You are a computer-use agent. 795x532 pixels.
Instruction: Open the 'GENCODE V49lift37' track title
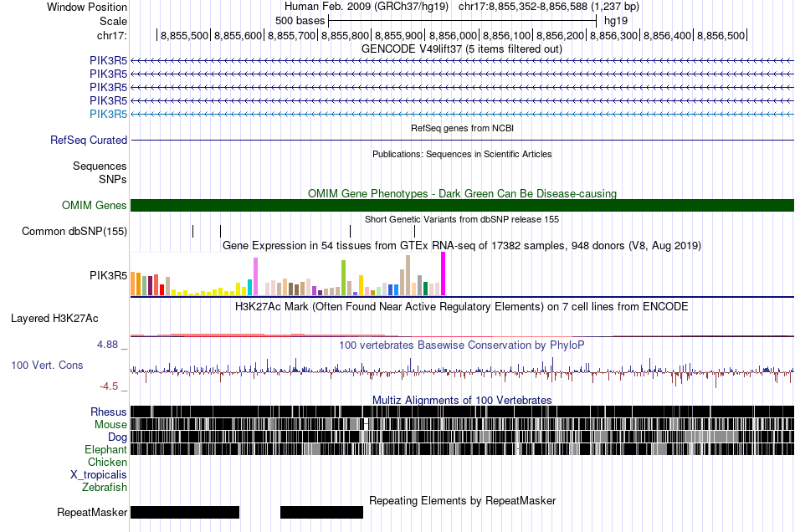(461, 49)
